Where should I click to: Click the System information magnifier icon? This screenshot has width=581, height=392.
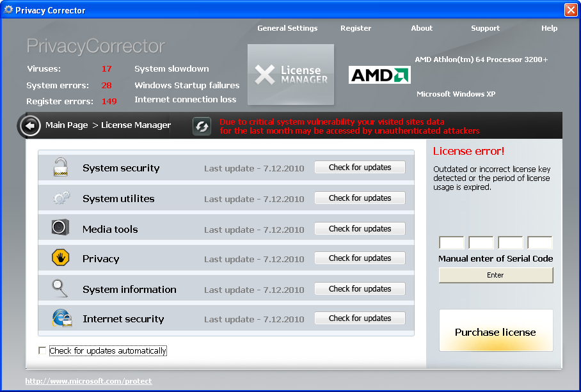click(x=60, y=288)
